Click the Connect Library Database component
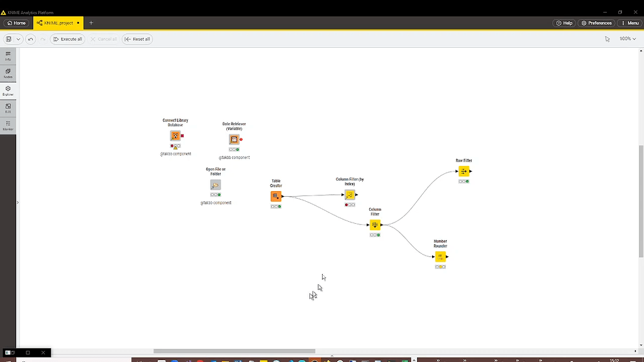The width and height of the screenshot is (644, 362). (175, 136)
